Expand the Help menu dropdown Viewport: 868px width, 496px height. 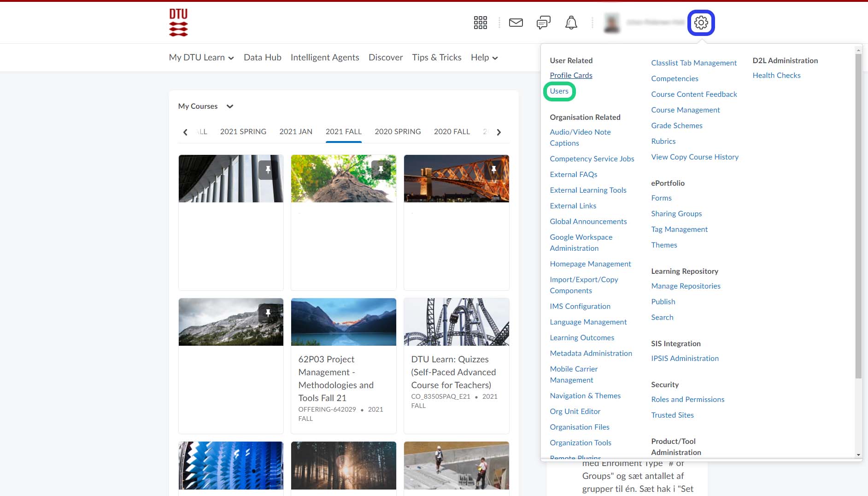pyautogui.click(x=484, y=58)
